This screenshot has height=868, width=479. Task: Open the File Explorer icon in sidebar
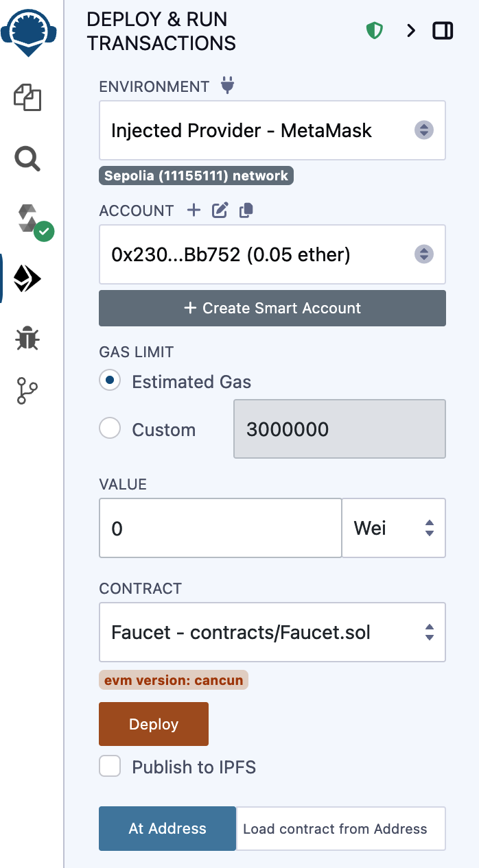[x=28, y=98]
